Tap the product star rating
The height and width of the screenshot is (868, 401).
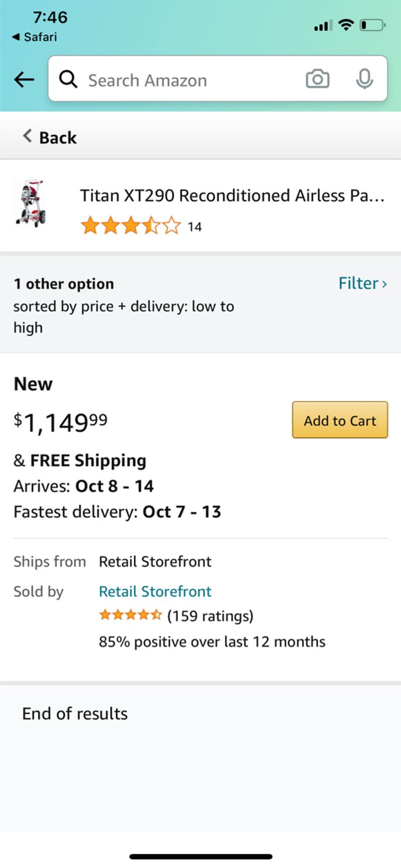130,226
